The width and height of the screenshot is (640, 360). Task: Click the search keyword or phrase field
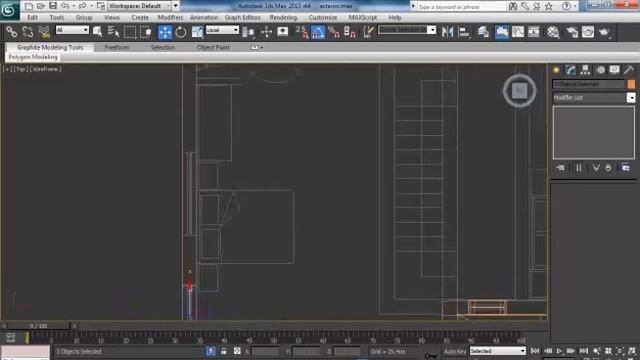[x=460, y=7]
